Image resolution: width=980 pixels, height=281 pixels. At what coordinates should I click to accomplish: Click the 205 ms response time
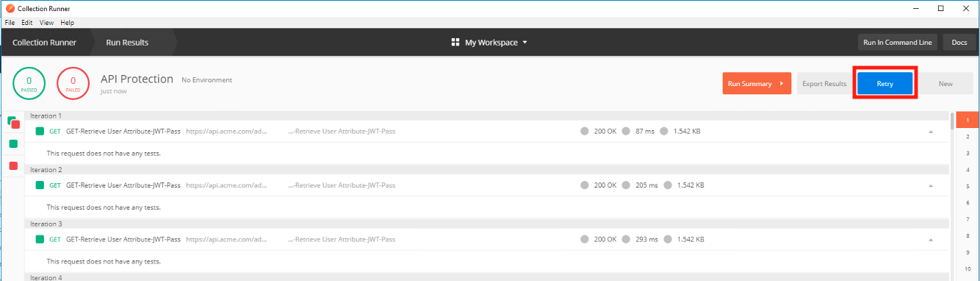646,185
